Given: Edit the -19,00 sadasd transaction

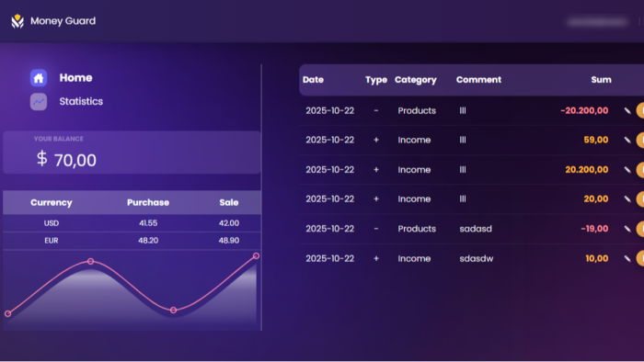Looking at the screenshot, I should pos(627,229).
